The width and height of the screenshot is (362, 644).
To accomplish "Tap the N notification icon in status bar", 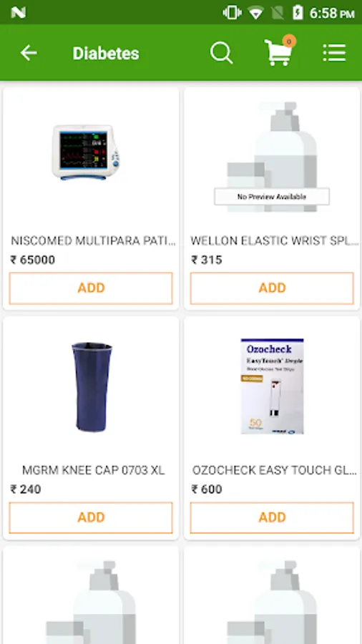I will tap(19, 13).
